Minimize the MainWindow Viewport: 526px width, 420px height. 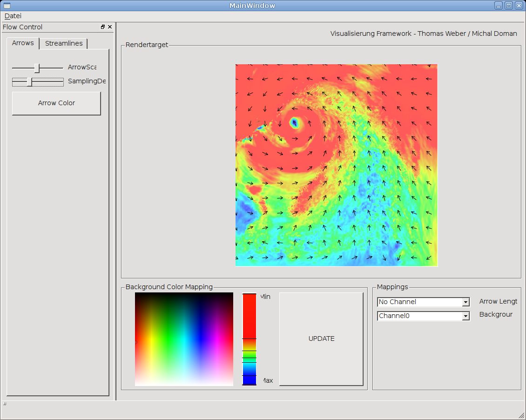pyautogui.click(x=499, y=6)
